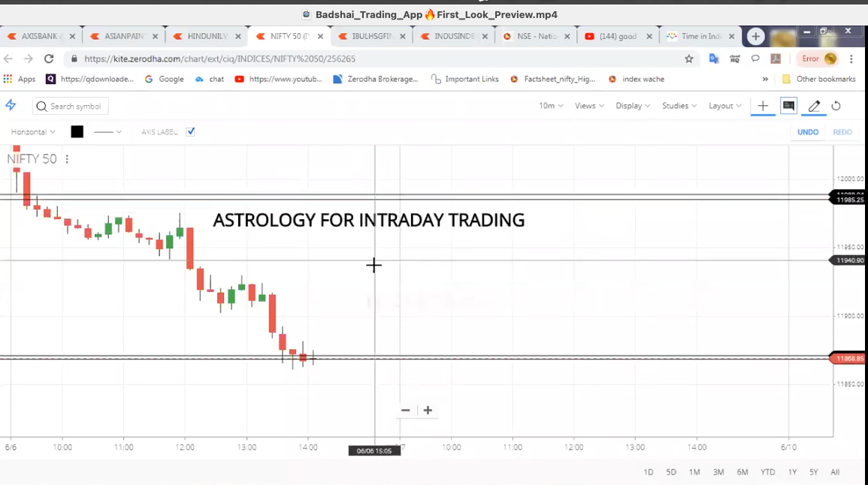The width and height of the screenshot is (868, 485).
Task: Select the 1M chart range
Action: coord(694,472)
